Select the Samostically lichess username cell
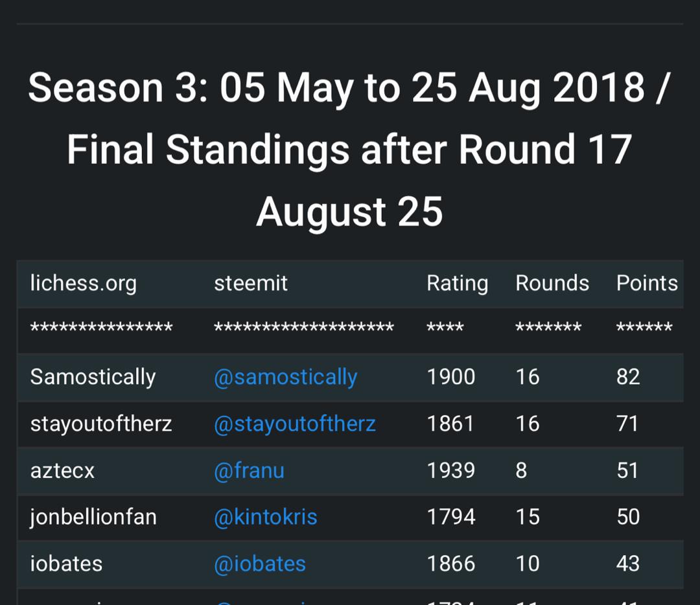 coord(93,377)
